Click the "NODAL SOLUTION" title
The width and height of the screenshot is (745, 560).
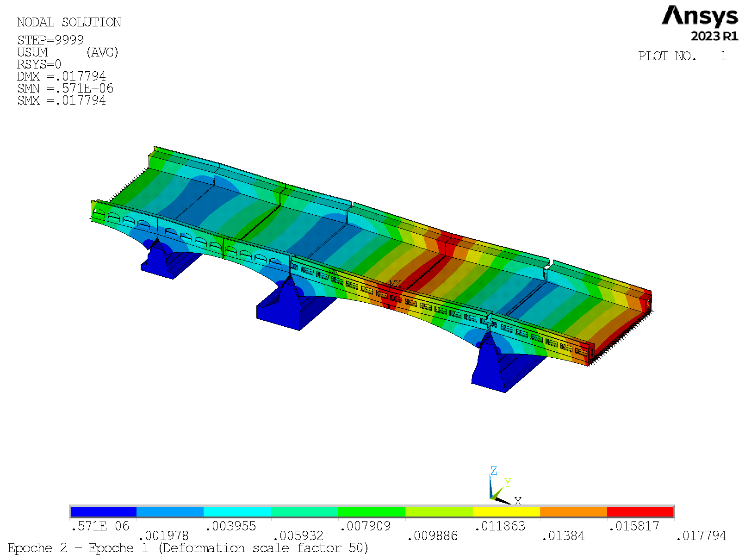coord(69,22)
